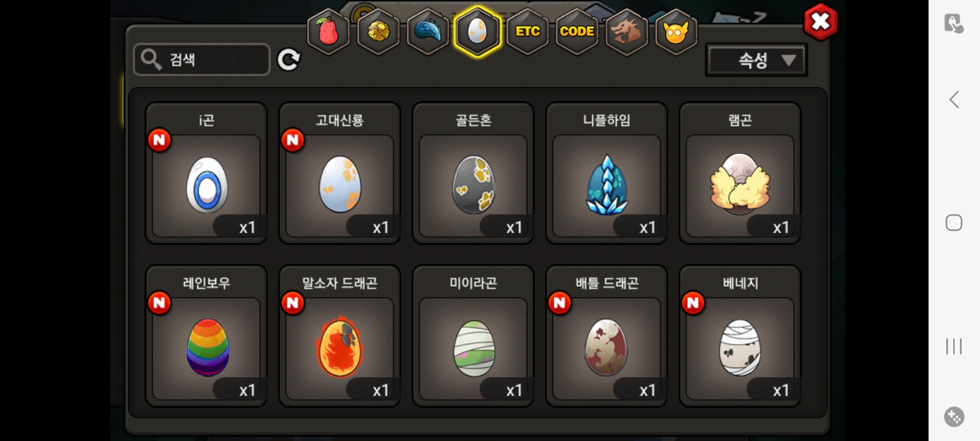Image resolution: width=980 pixels, height=441 pixels.
Task: Choose the 말소자 드래곤 flaming egg
Action: coord(340,336)
